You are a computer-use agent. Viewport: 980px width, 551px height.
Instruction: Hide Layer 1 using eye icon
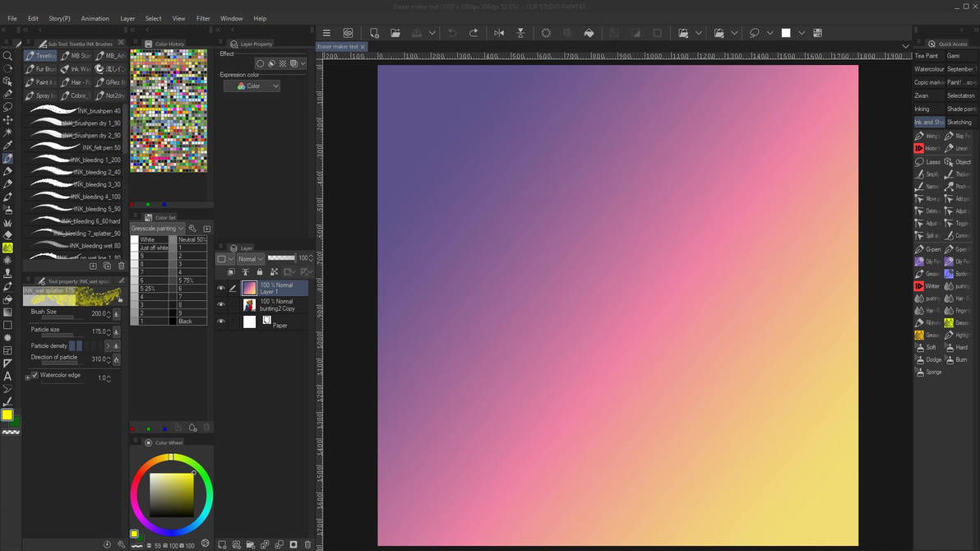point(221,289)
